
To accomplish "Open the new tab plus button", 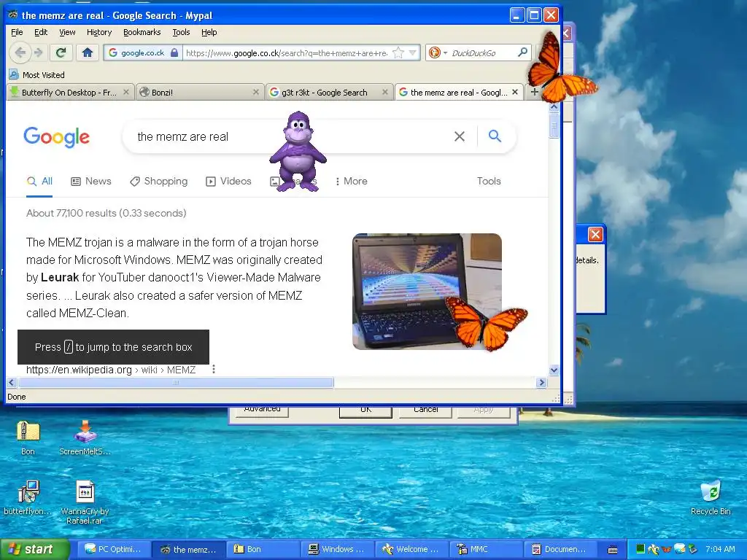I will 535,92.
